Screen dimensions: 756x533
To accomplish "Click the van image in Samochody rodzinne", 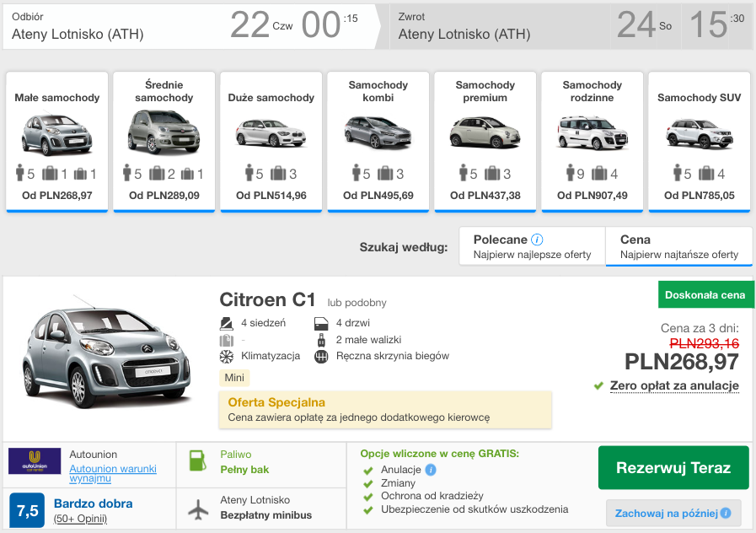I will (592, 132).
